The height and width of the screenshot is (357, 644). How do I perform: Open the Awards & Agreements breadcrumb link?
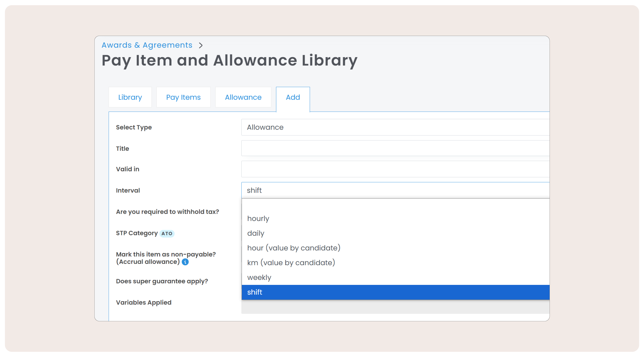point(147,45)
